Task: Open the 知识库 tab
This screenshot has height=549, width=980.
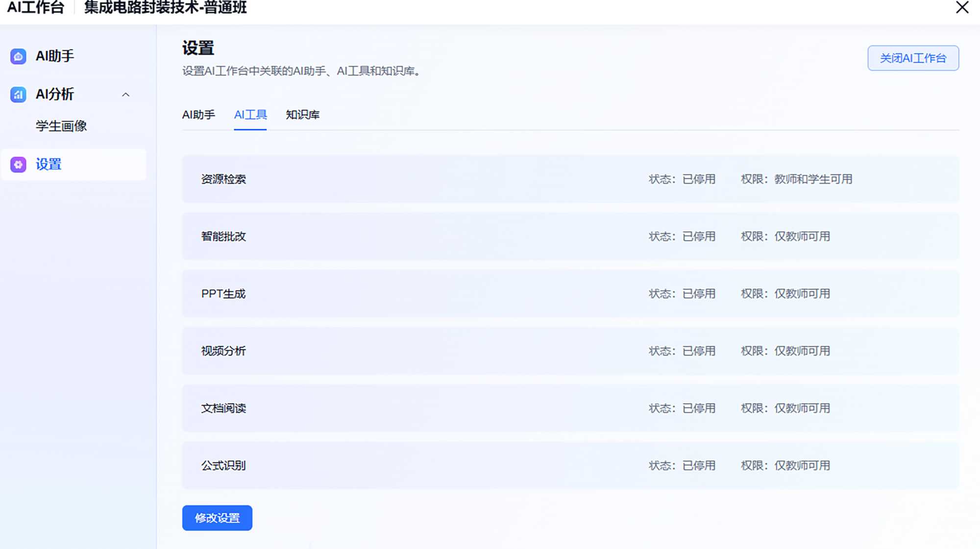Action: pyautogui.click(x=302, y=115)
